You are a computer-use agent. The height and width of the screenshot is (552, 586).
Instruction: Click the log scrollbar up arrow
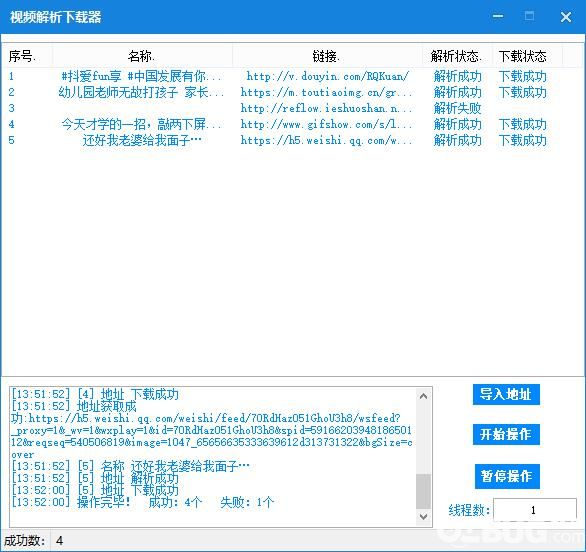point(423,396)
